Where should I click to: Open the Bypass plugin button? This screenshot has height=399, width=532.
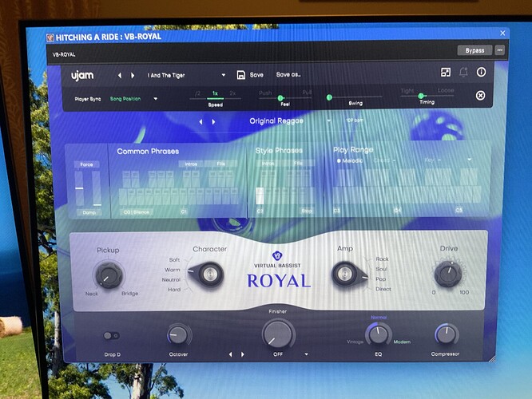(x=474, y=50)
